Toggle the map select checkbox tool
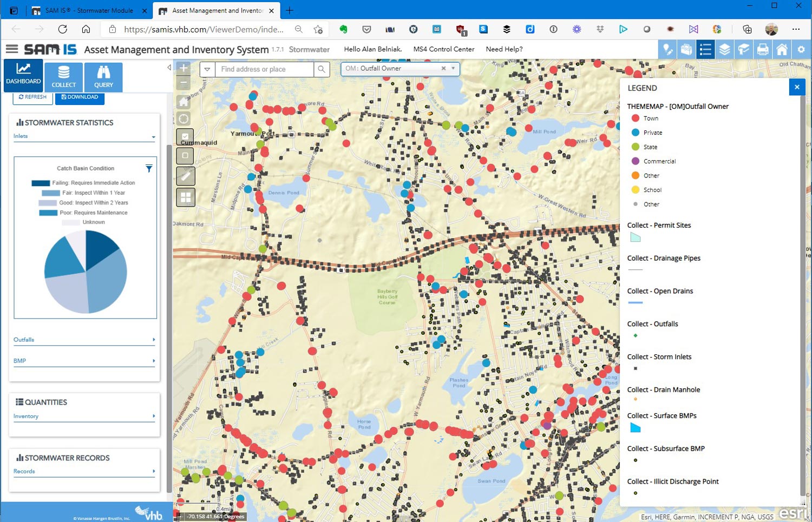Screen dimensions: 812x522 (x=185, y=136)
